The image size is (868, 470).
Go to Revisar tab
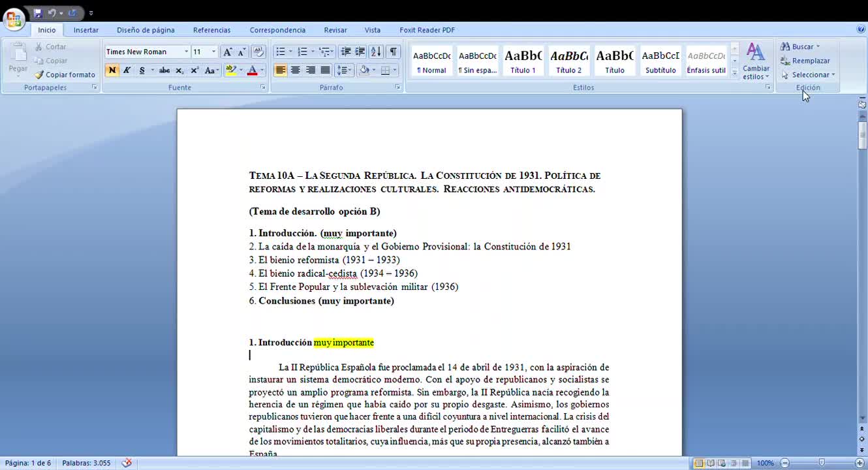(x=335, y=30)
